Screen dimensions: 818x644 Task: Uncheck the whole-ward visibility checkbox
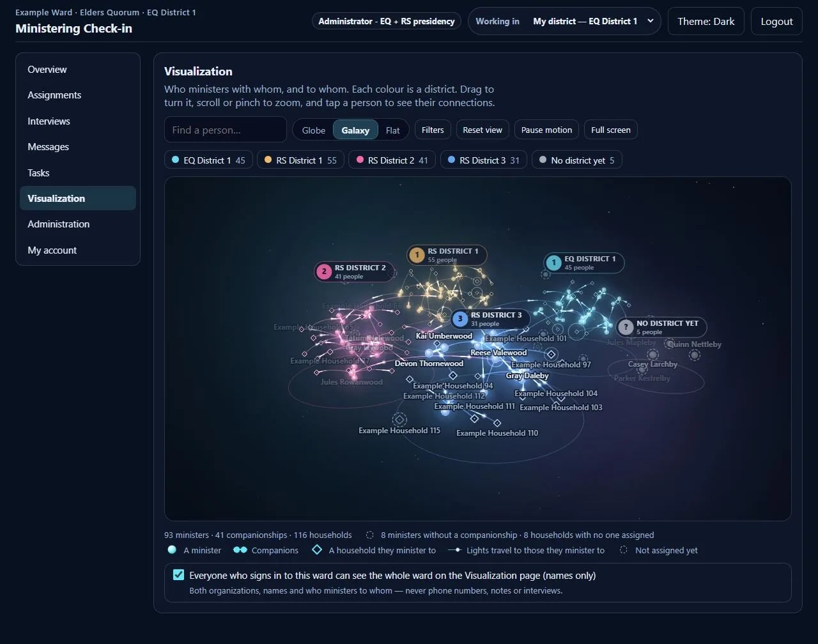point(178,575)
